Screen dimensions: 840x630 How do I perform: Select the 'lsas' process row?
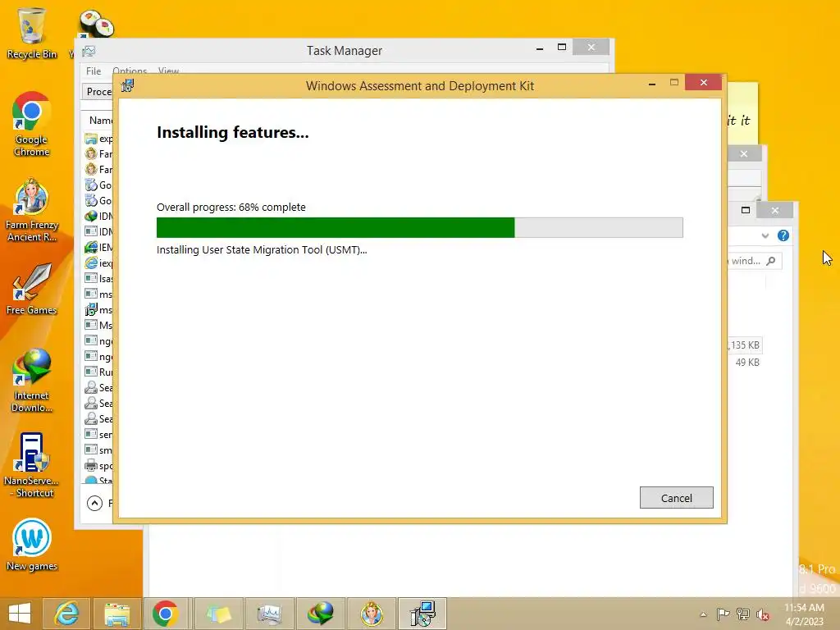coord(98,279)
